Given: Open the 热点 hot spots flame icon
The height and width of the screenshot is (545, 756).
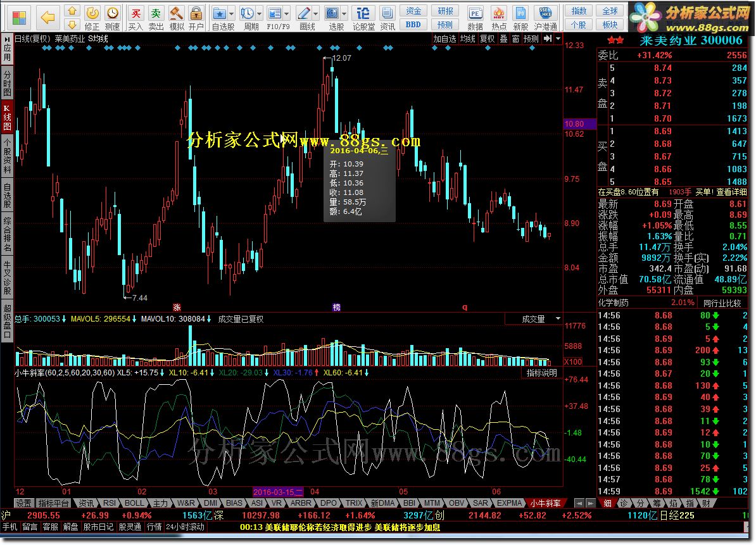Looking at the screenshot, I should [499, 18].
